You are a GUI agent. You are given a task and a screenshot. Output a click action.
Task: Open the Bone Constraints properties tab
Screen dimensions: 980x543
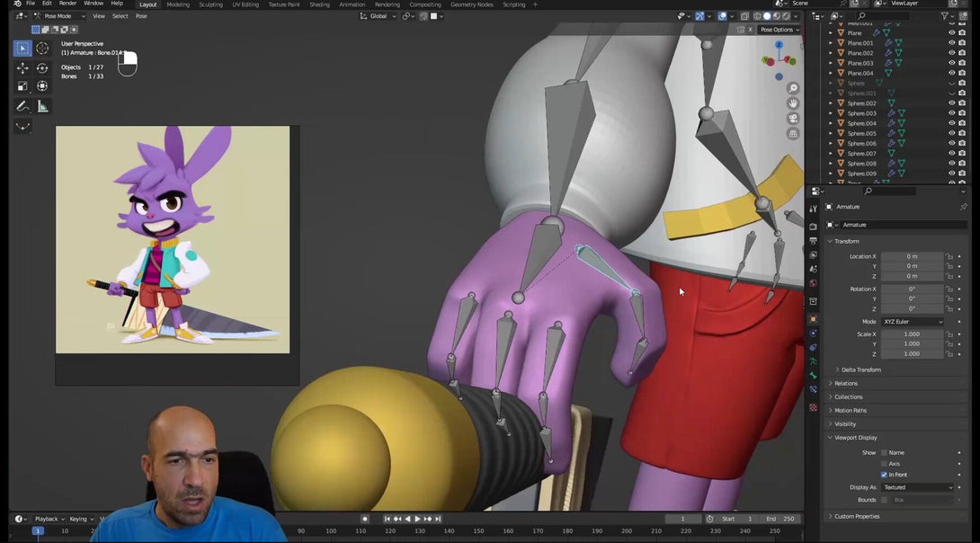click(813, 389)
